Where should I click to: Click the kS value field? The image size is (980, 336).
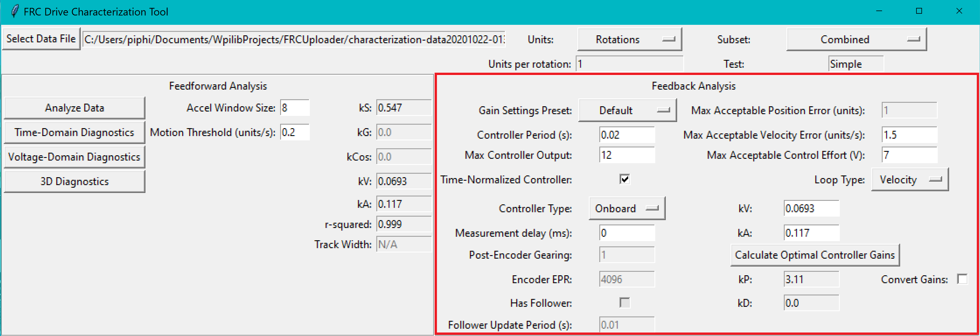[x=404, y=108]
